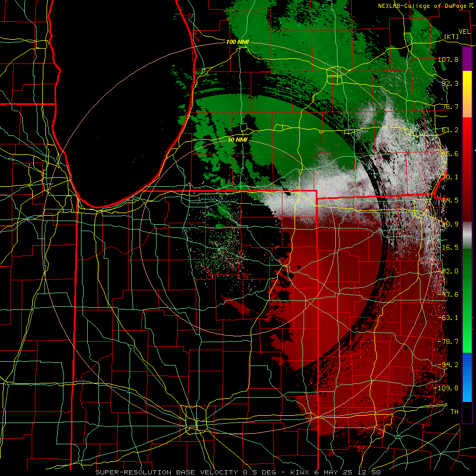Click the -78.7 value on velocity scale
Viewport: 476px width, 476px height.
pos(448,342)
